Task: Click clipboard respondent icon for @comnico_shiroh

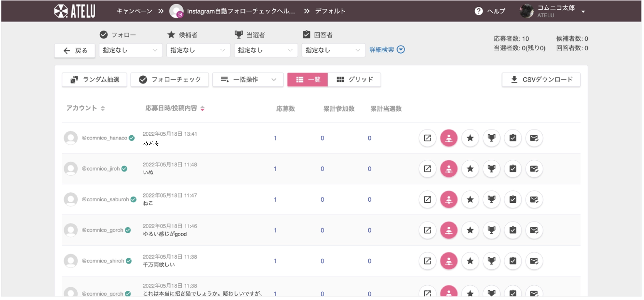Action: (x=513, y=261)
